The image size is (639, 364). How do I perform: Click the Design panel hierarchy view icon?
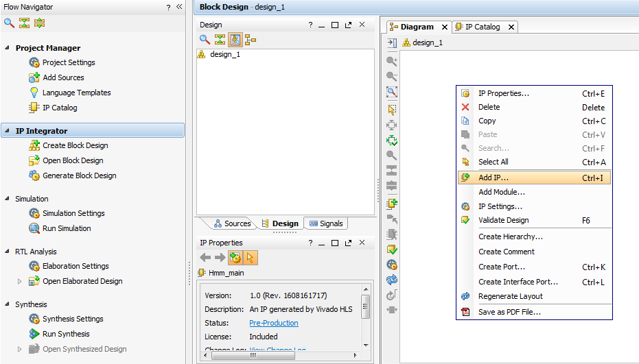pyautogui.click(x=251, y=40)
